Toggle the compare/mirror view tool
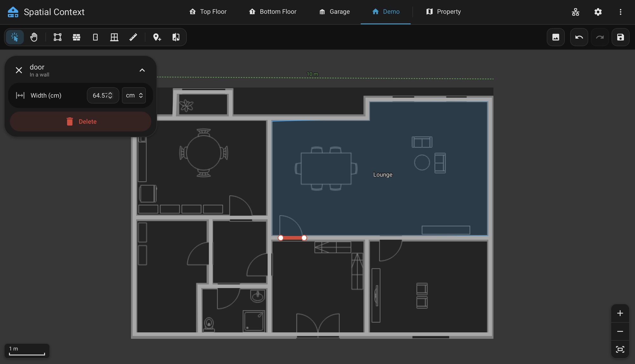635x364 pixels. pos(176,37)
